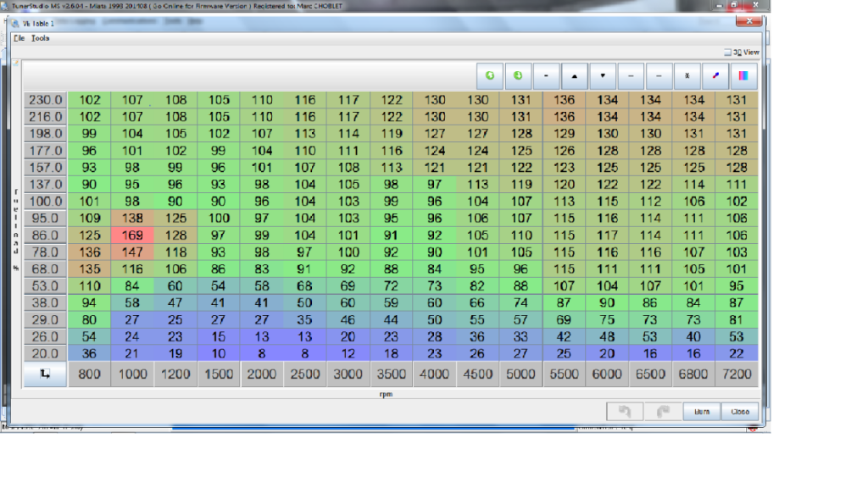This screenshot has width=868, height=488.
Task: Select the 75 cell in the 29.0 row
Action: click(607, 319)
